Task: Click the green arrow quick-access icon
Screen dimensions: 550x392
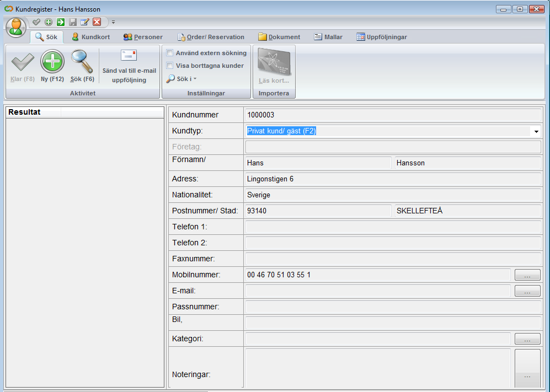Action: tap(61, 22)
